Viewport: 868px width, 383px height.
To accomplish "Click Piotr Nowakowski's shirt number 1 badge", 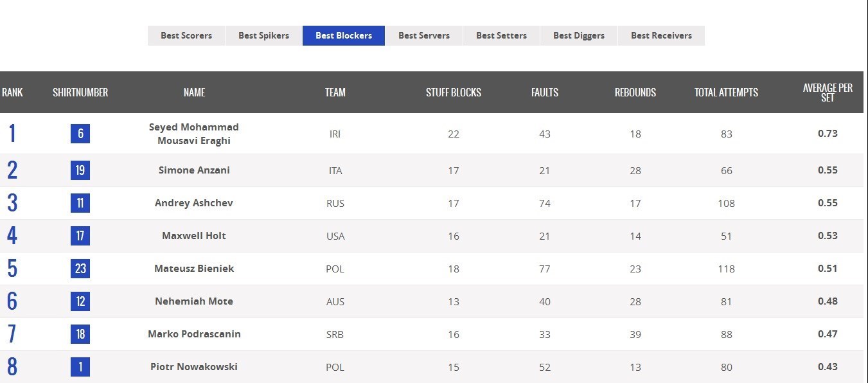I will [80, 367].
